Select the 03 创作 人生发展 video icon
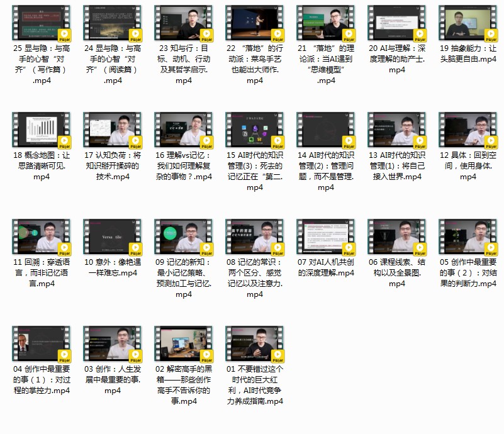Viewport: 504px width, 434px height. (113, 344)
